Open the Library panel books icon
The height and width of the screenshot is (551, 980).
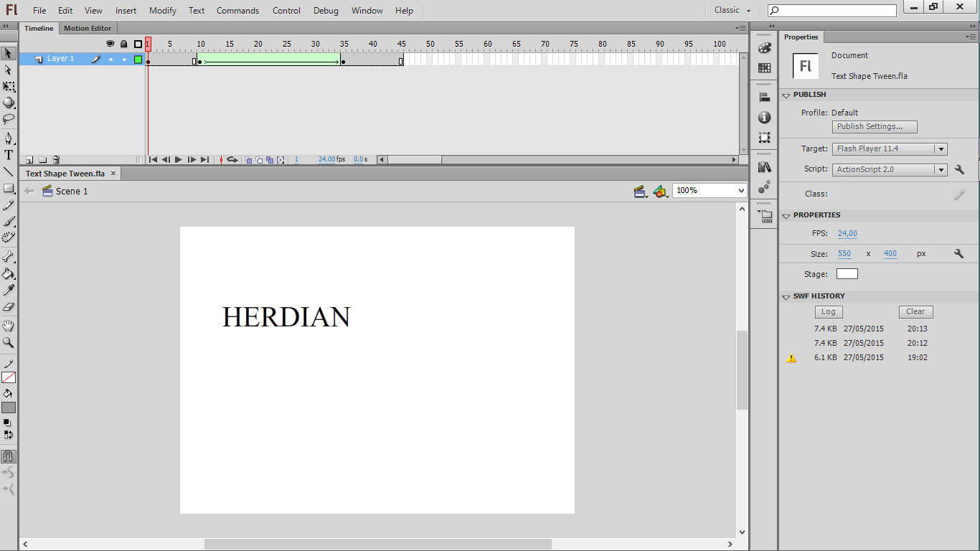click(764, 167)
